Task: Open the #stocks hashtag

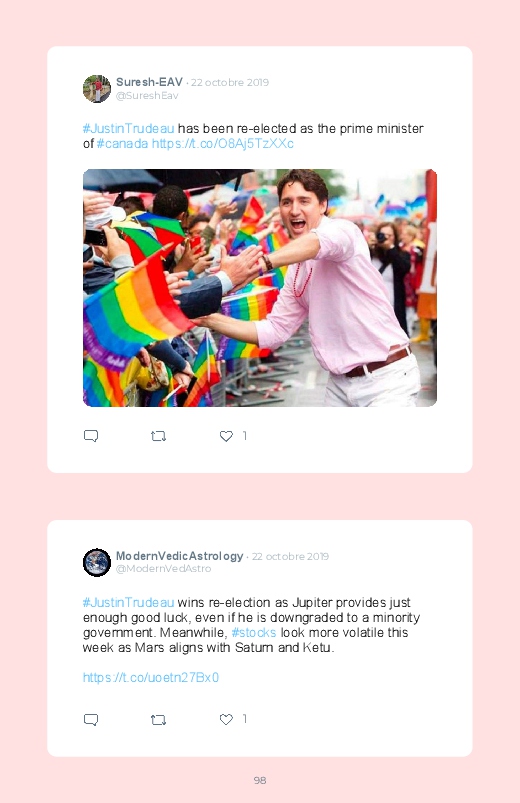Action: pyautogui.click(x=254, y=632)
